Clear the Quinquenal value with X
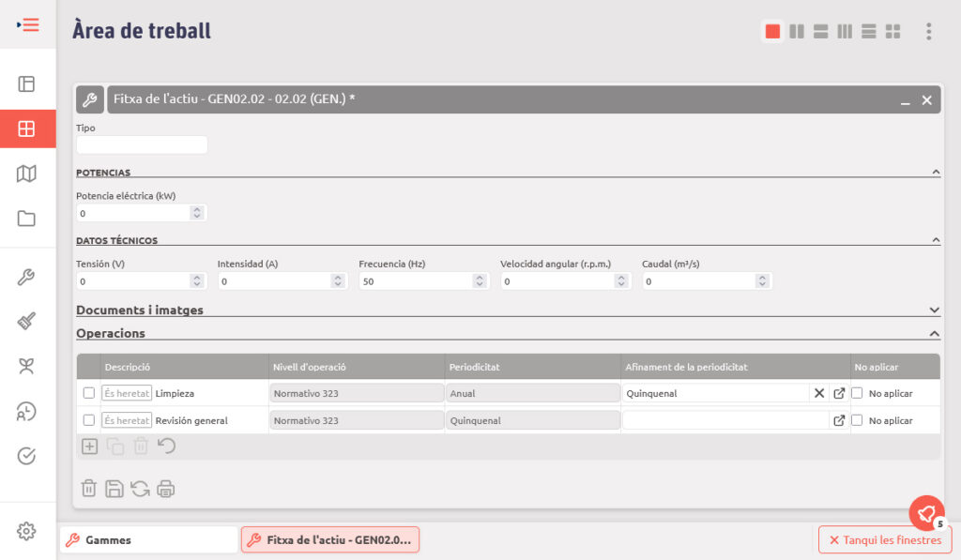 point(818,393)
